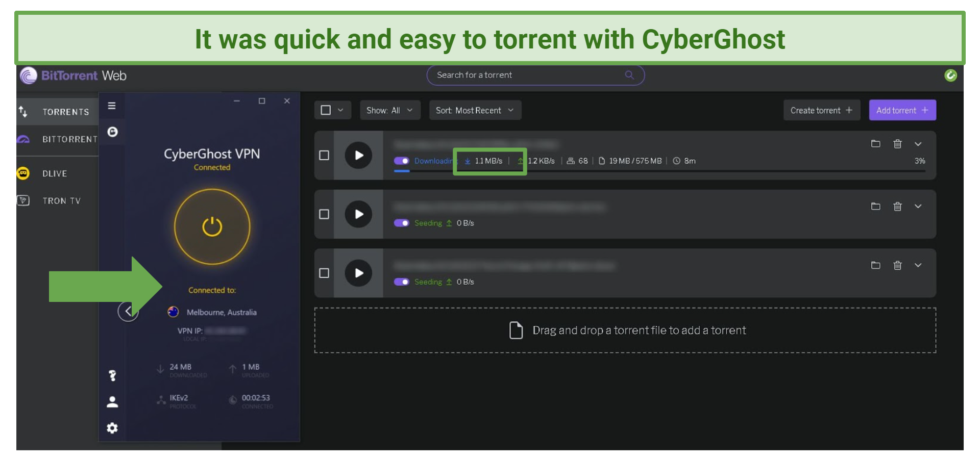Click the green status icon at top right
Image resolution: width=980 pixels, height=459 pixels.
tap(950, 75)
